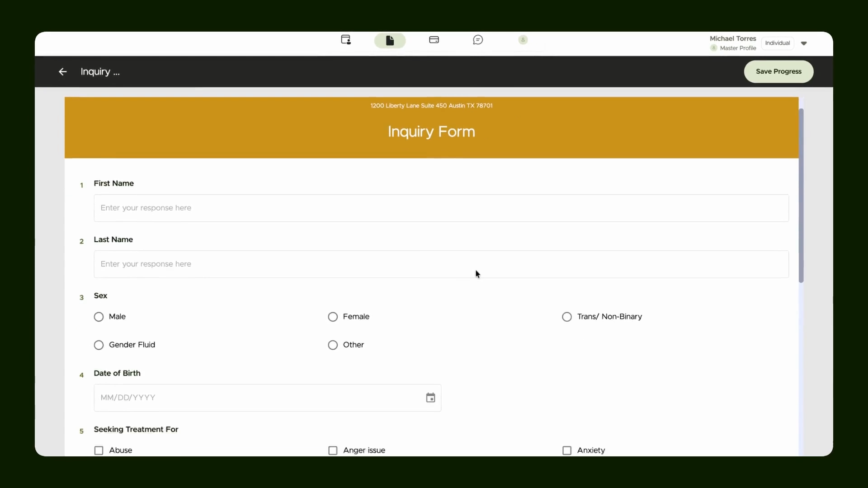Tick the Anger issue checkbox

point(333,450)
